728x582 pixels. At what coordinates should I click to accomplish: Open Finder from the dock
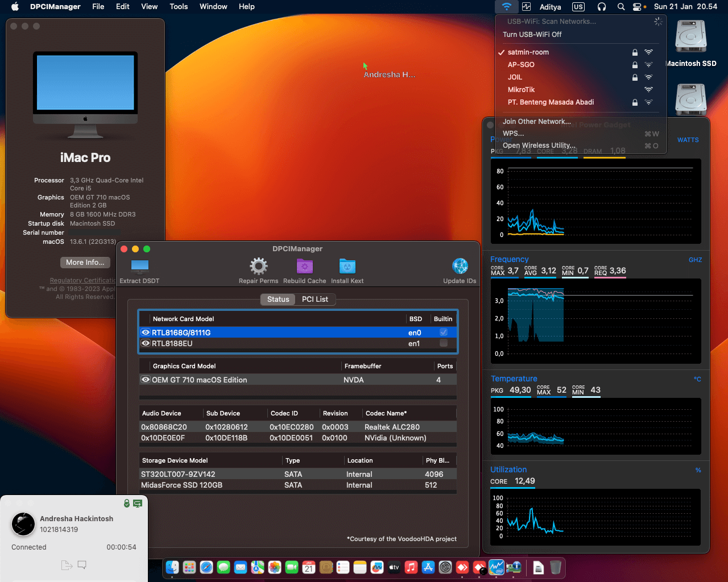pyautogui.click(x=172, y=567)
